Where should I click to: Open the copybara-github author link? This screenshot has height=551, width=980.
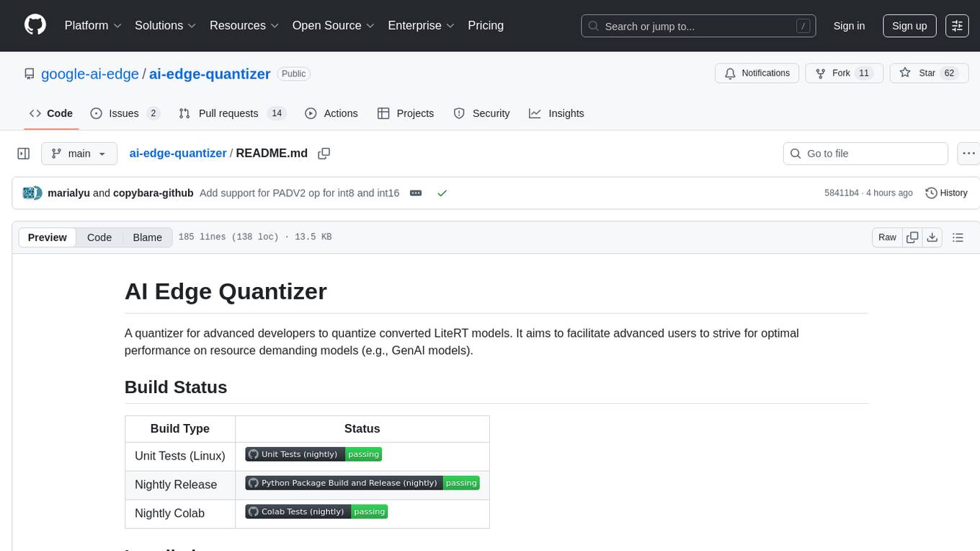[x=153, y=193]
